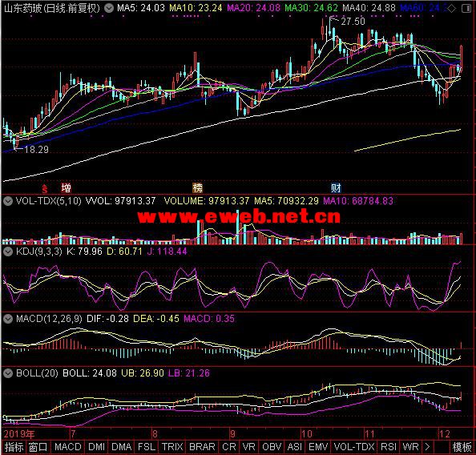This screenshot has height=455, width=476.
Task: Click the DIF: -0.28 value
Action: coord(107,318)
